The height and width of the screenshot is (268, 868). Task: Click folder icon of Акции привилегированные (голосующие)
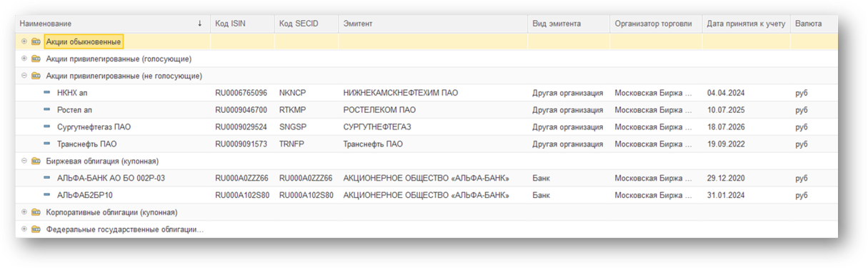36,59
